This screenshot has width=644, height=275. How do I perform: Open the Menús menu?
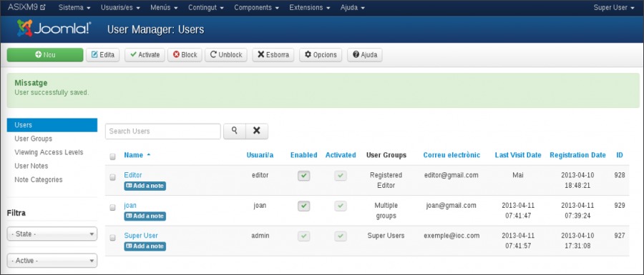[x=164, y=7]
